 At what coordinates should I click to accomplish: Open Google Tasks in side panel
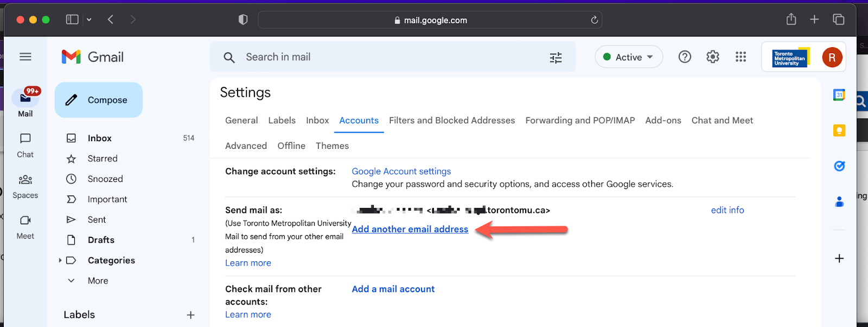point(839,166)
